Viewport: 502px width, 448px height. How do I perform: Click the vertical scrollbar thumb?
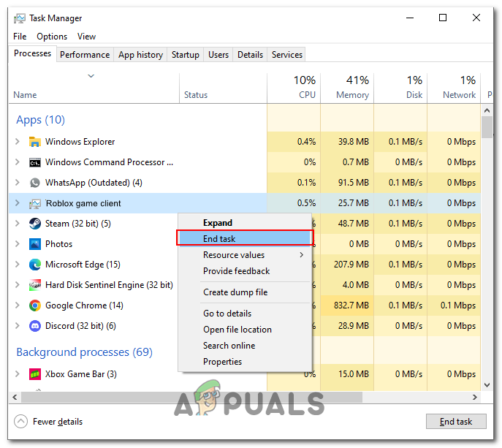[487, 127]
